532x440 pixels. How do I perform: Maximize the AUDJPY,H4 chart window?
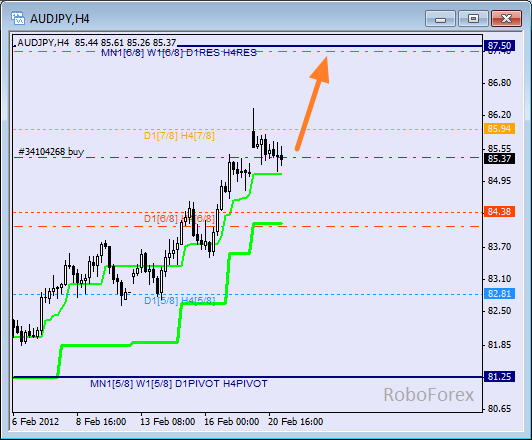pyautogui.click(x=473, y=19)
